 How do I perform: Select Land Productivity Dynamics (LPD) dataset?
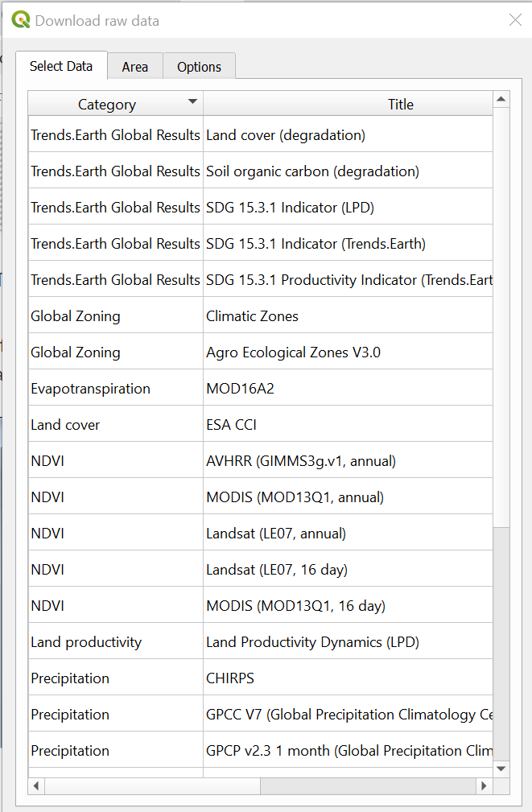pos(348,642)
